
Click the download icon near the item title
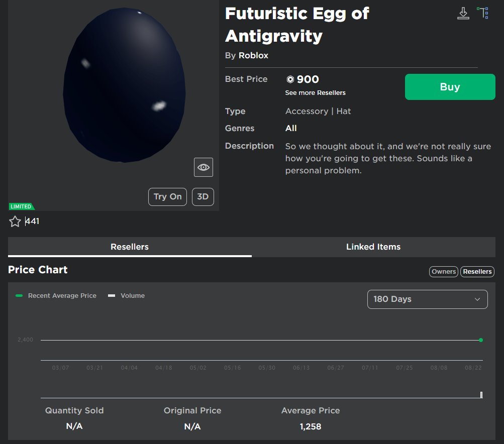pyautogui.click(x=463, y=13)
